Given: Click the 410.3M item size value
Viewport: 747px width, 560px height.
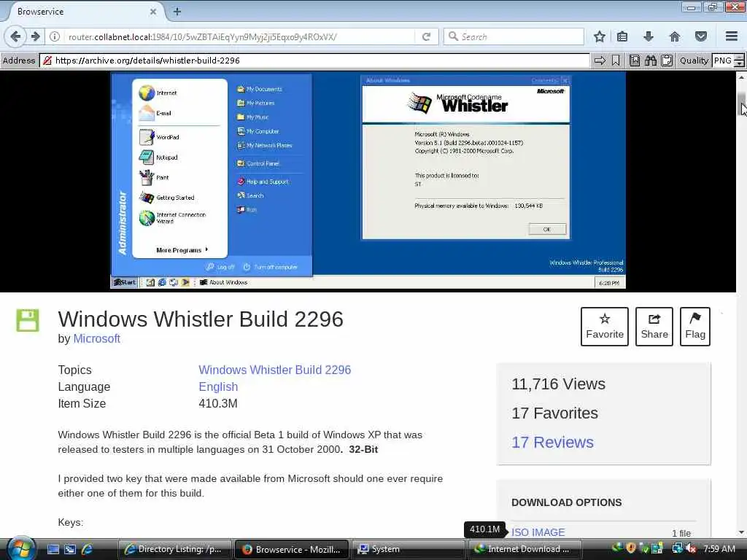Looking at the screenshot, I should [217, 404].
